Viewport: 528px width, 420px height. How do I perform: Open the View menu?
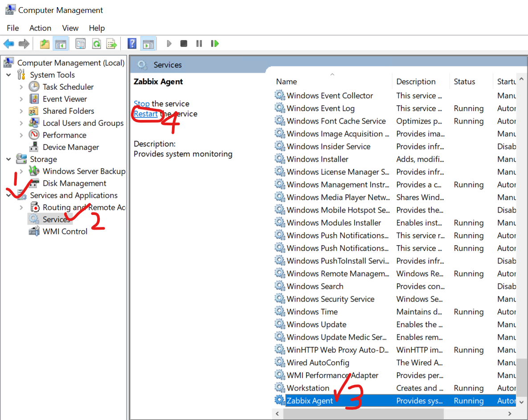click(70, 28)
